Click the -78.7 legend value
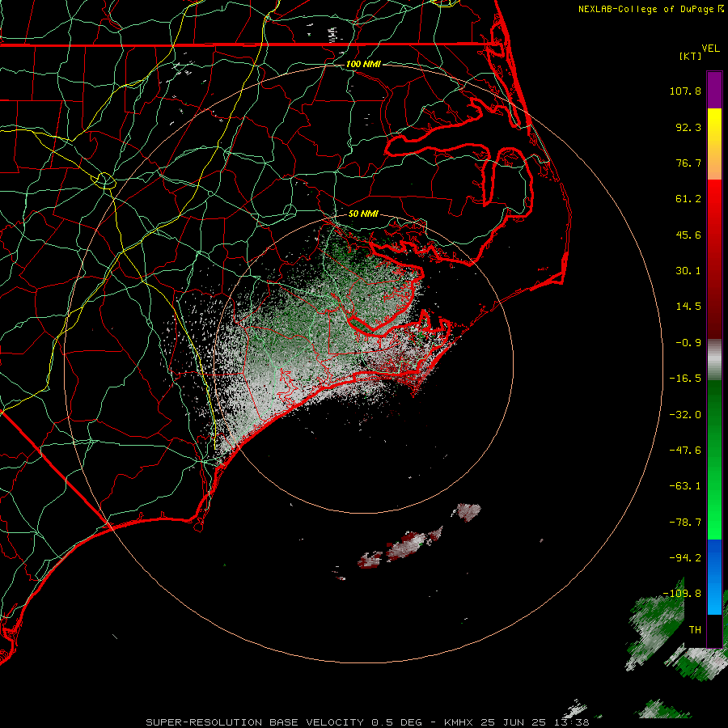 (x=685, y=523)
